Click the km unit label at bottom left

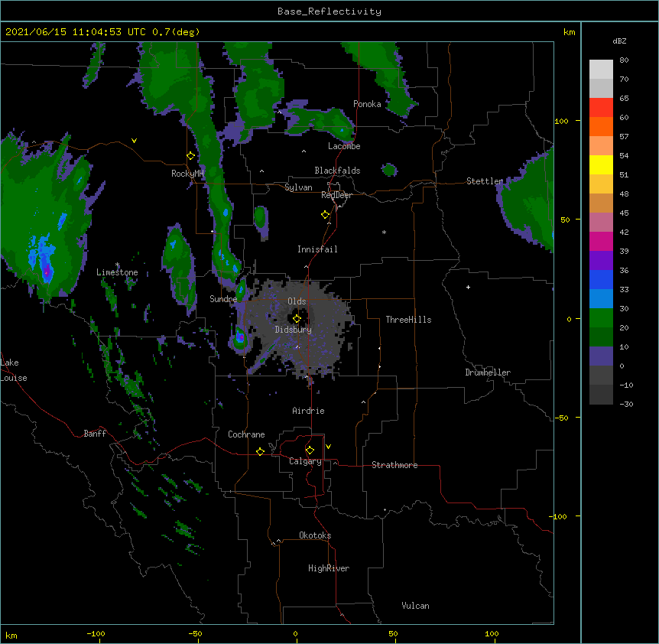pyautogui.click(x=11, y=635)
